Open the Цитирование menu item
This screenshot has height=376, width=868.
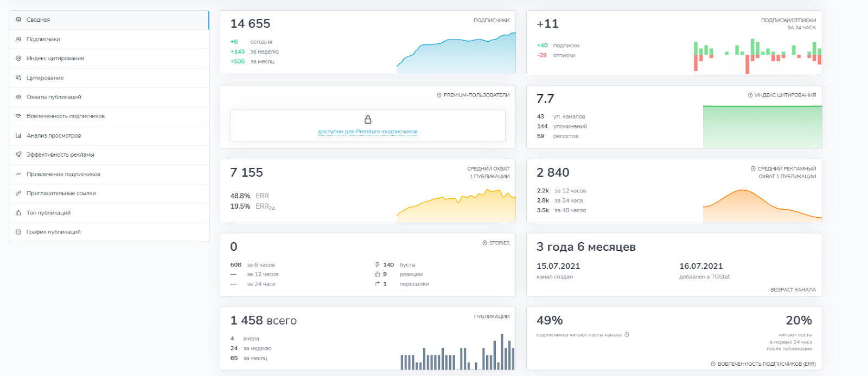click(45, 78)
